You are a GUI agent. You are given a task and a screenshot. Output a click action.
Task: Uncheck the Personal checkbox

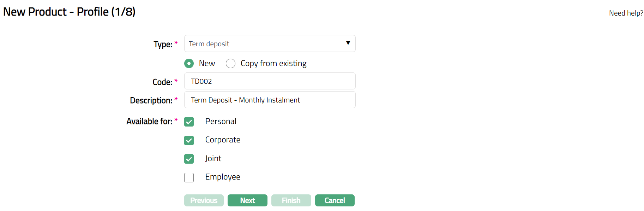(189, 122)
